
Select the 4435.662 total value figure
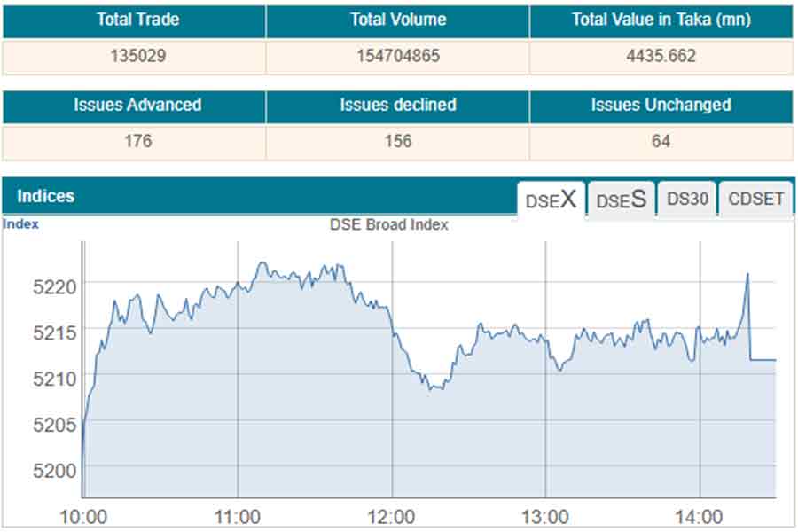point(661,56)
